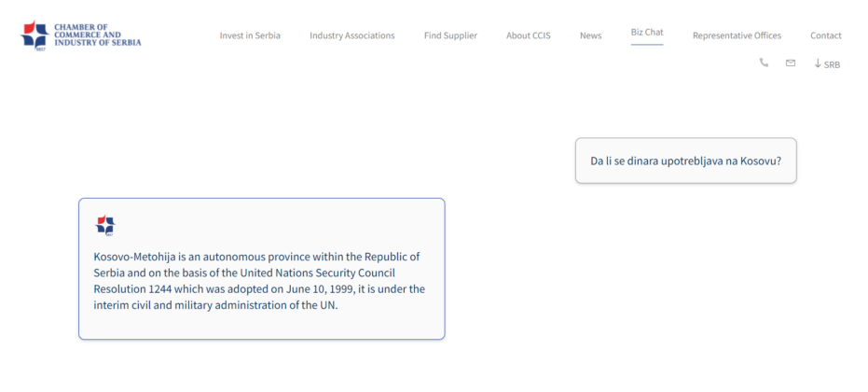868x392 pixels.
Task: Select the Biz Chat tab
Action: pos(647,32)
